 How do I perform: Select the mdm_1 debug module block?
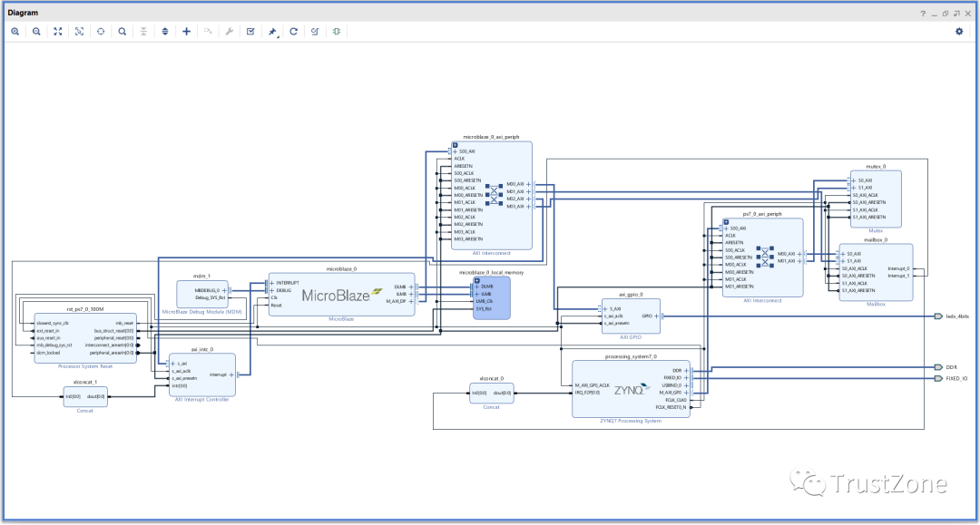tap(201, 294)
